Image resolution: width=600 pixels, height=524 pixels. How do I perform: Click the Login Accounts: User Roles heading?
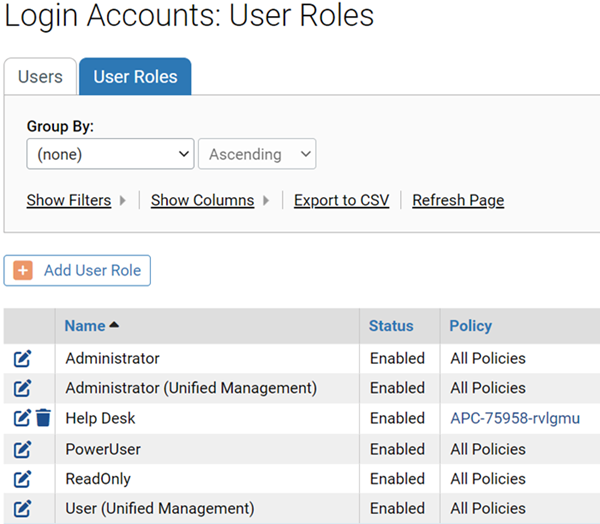(189, 15)
